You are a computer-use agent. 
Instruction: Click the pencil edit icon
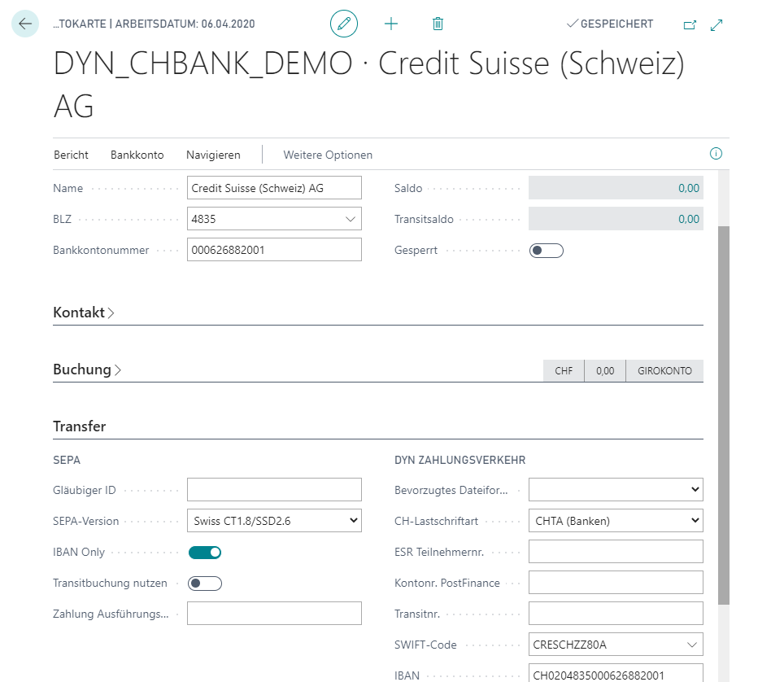[344, 24]
